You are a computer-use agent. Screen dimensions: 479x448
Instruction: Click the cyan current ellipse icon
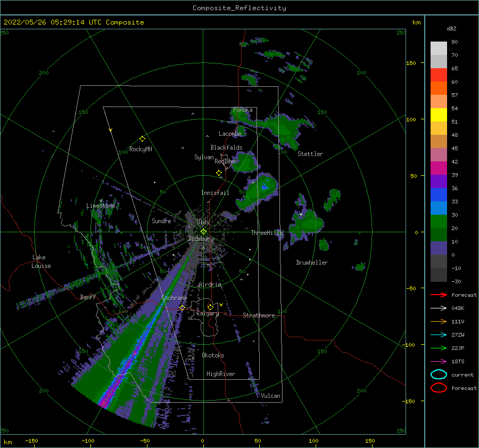click(439, 374)
